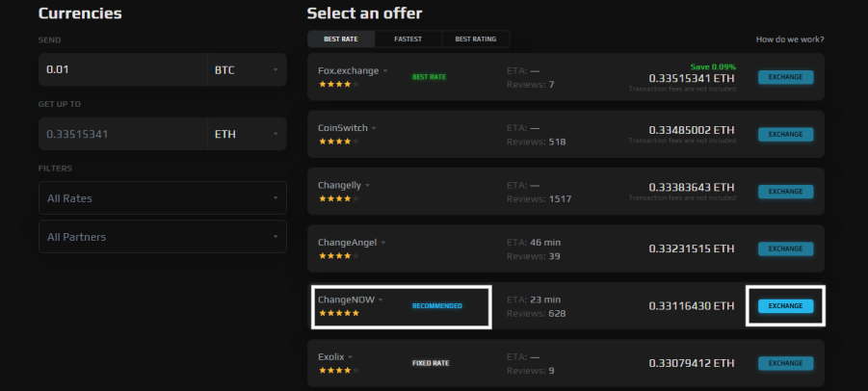The width and height of the screenshot is (868, 391).
Task: Expand Fox.exchange details arrow
Action: tap(385, 71)
